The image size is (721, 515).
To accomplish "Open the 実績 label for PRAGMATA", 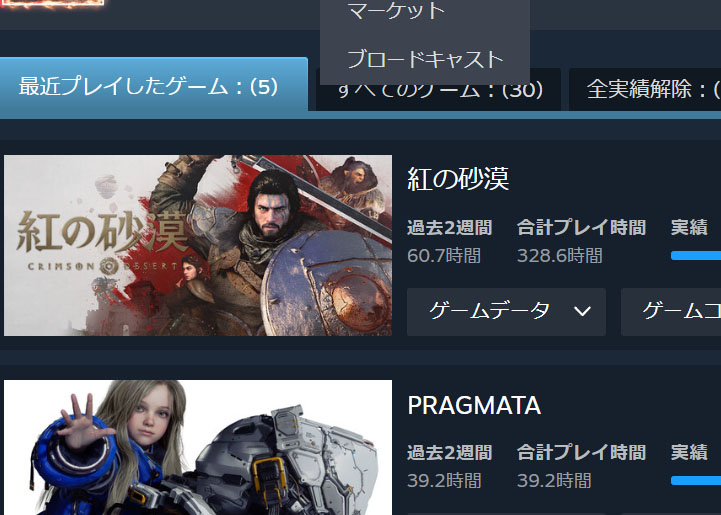I will click(x=689, y=452).
